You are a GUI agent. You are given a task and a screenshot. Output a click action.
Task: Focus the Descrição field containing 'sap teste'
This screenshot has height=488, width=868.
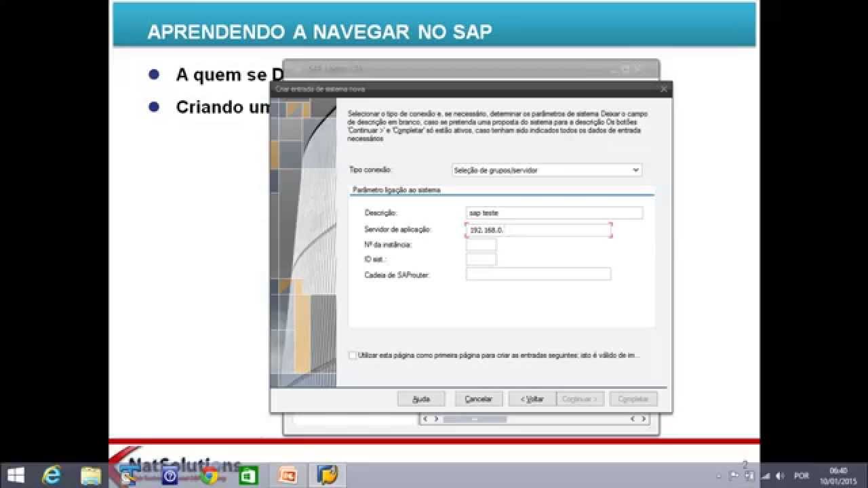click(554, 213)
